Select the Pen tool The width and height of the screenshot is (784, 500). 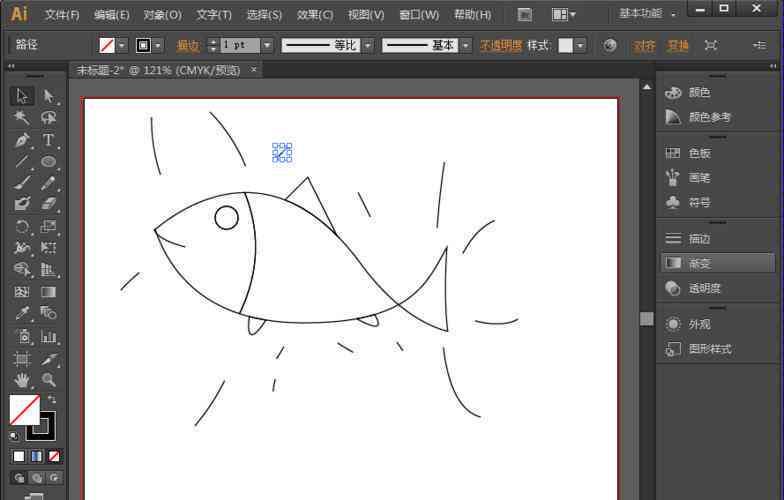(22, 140)
